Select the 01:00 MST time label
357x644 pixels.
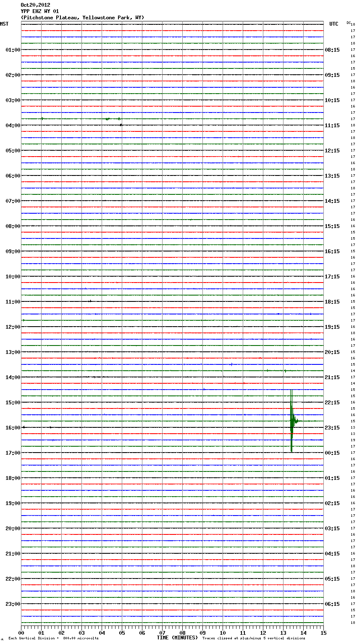13,50
